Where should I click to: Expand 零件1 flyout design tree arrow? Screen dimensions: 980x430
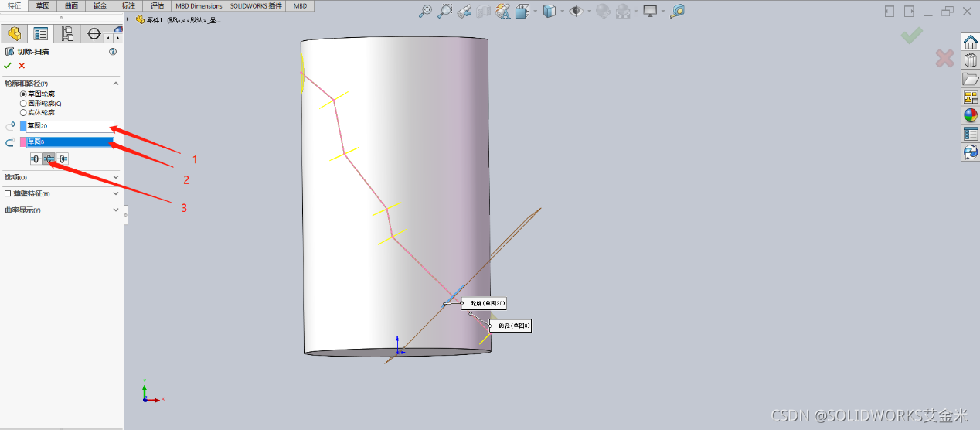pos(128,19)
